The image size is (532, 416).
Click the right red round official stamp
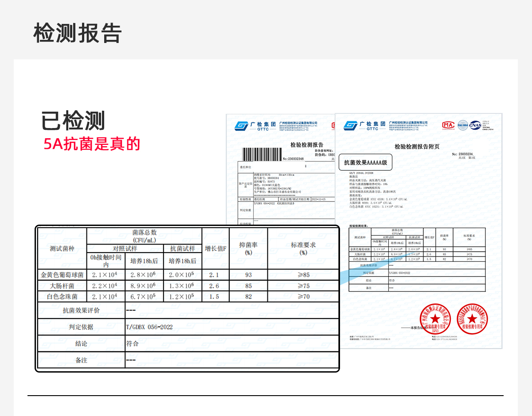(x=472, y=319)
